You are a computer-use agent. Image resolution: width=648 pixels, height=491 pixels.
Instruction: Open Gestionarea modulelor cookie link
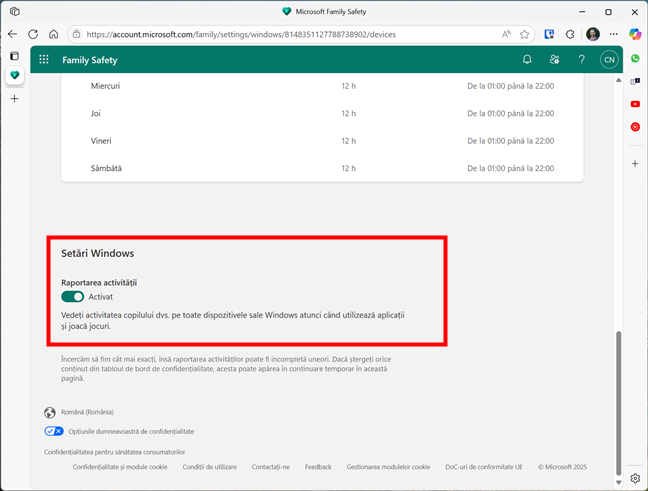point(388,467)
